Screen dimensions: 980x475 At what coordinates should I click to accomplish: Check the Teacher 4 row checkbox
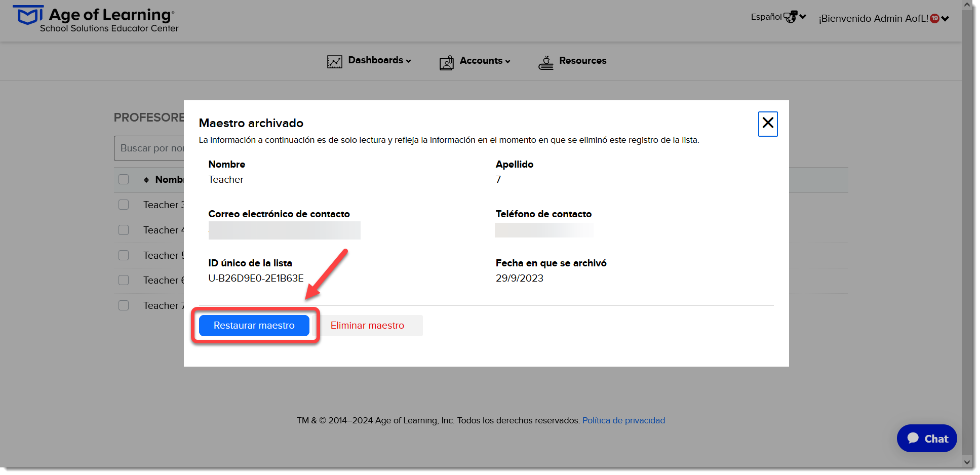pyautogui.click(x=124, y=230)
